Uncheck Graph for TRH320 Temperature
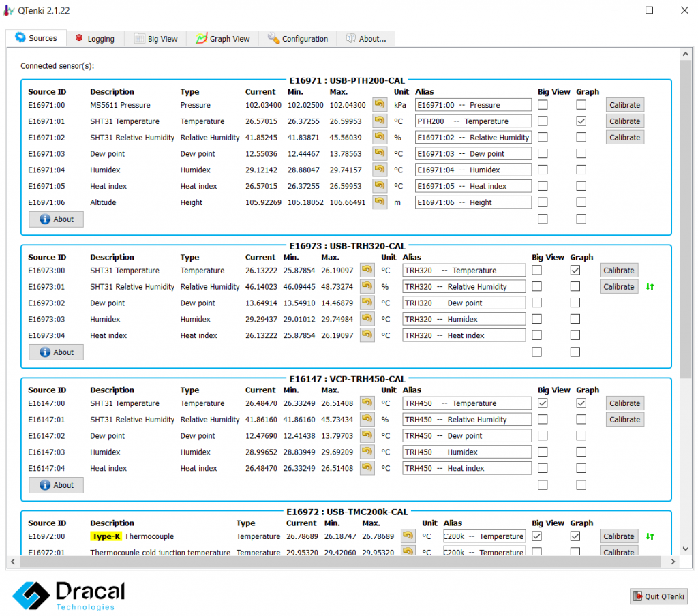The height and width of the screenshot is (616, 698). click(575, 270)
